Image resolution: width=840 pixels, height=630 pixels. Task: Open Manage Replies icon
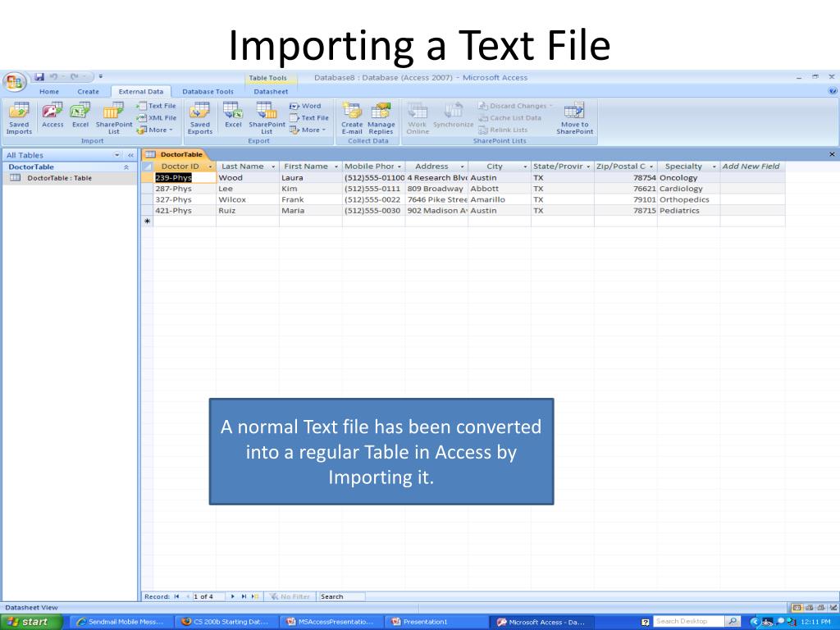381,118
